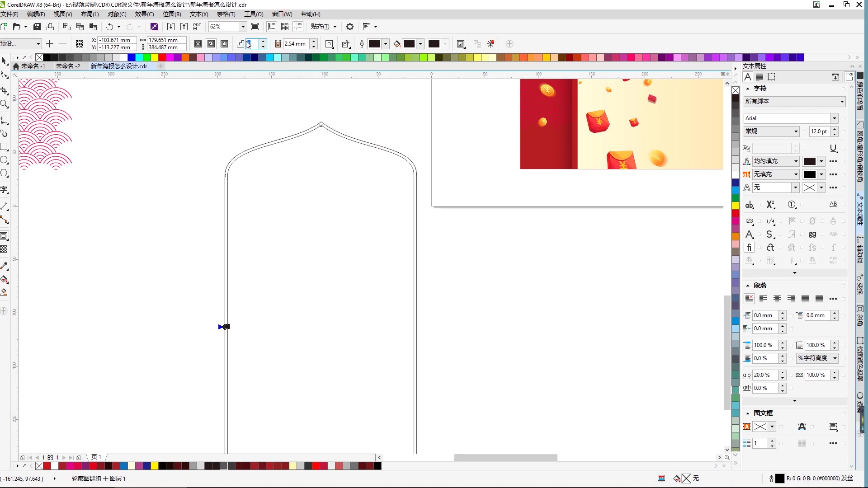
Task: Toggle Show Guidelines button
Action: point(298,27)
